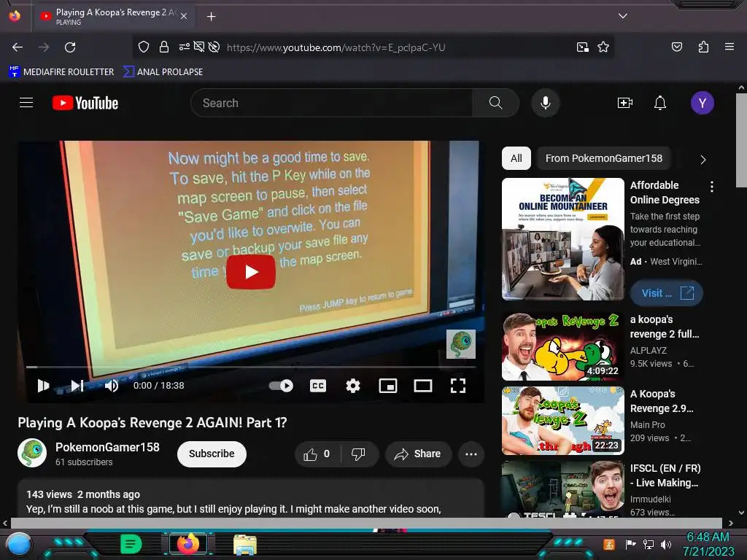Click the browser forward arrow
Image resolution: width=747 pixels, height=560 pixels.
[44, 47]
